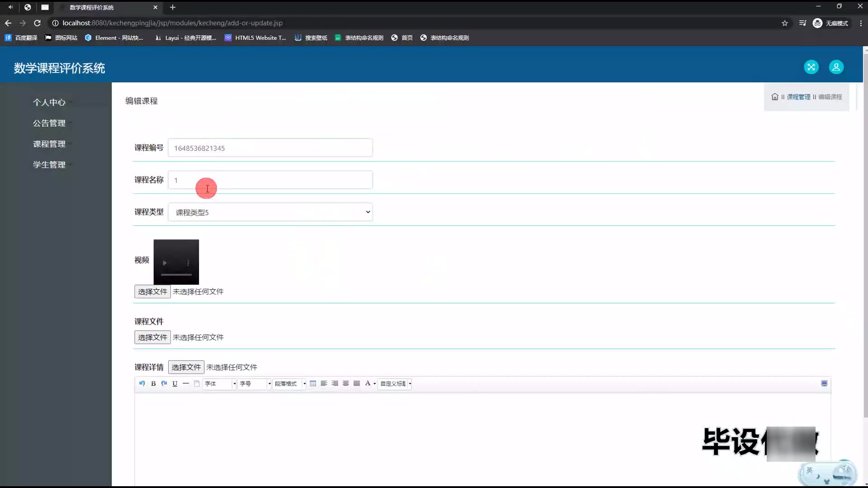Screen dimensions: 868x488
Task: Expand the 段落格式 paragraph format dropdown
Action: (304, 384)
